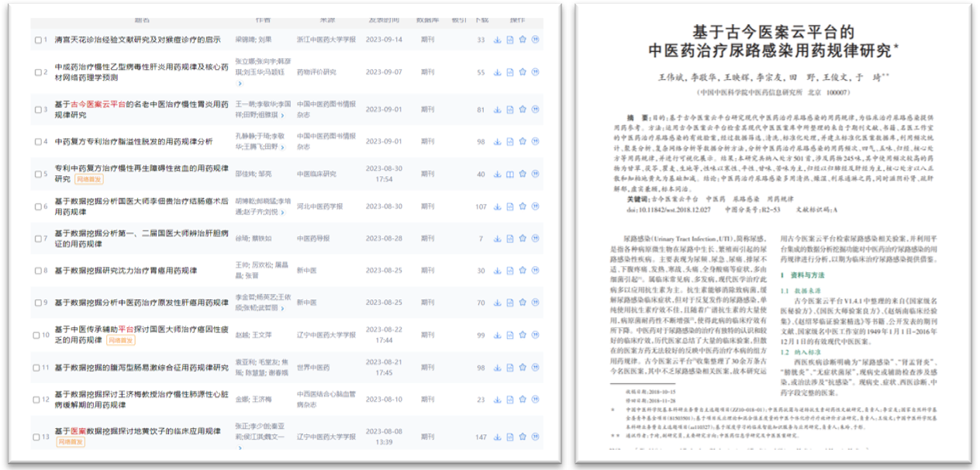The width and height of the screenshot is (980, 470).
Task: Select date 2023-09-14 in row 1
Action: (x=384, y=40)
